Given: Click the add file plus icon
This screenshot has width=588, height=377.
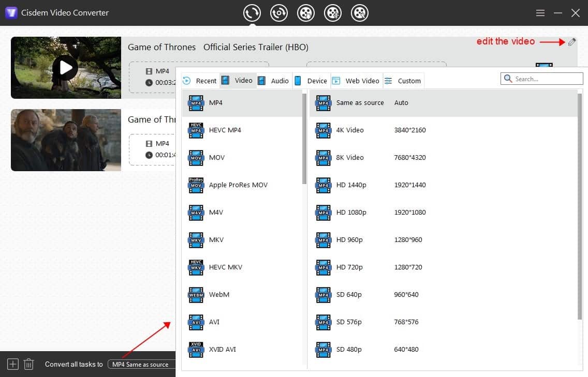Looking at the screenshot, I should coord(13,364).
